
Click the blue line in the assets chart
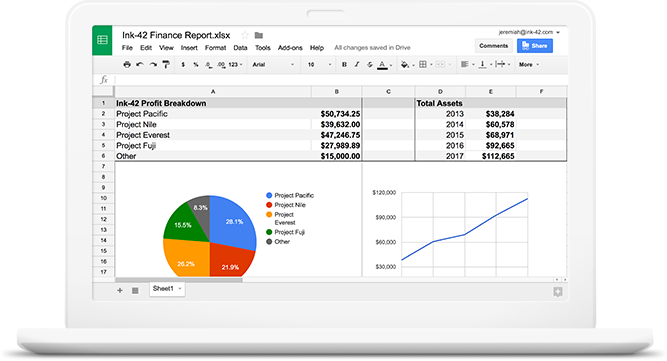coord(465,234)
